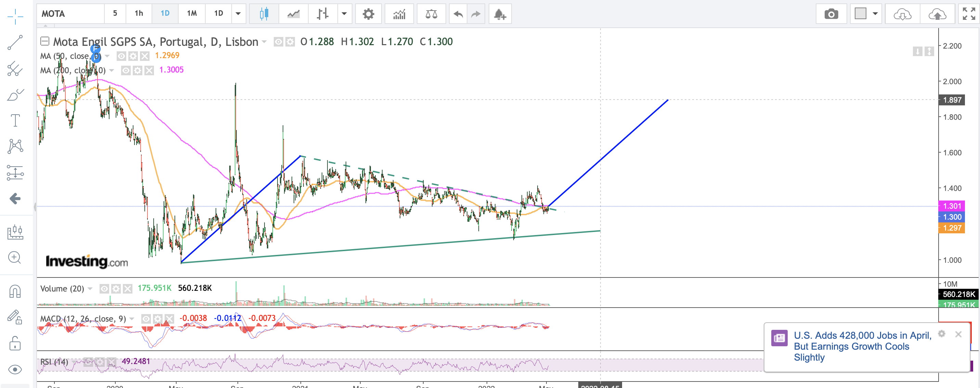Open the indicators menu icon
The image size is (980, 388).
399,14
